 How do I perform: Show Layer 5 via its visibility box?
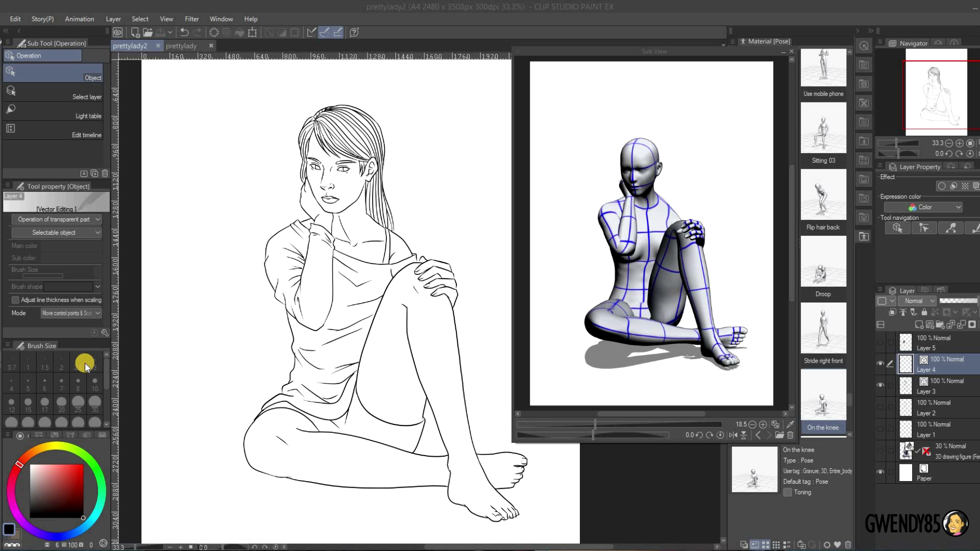point(880,342)
